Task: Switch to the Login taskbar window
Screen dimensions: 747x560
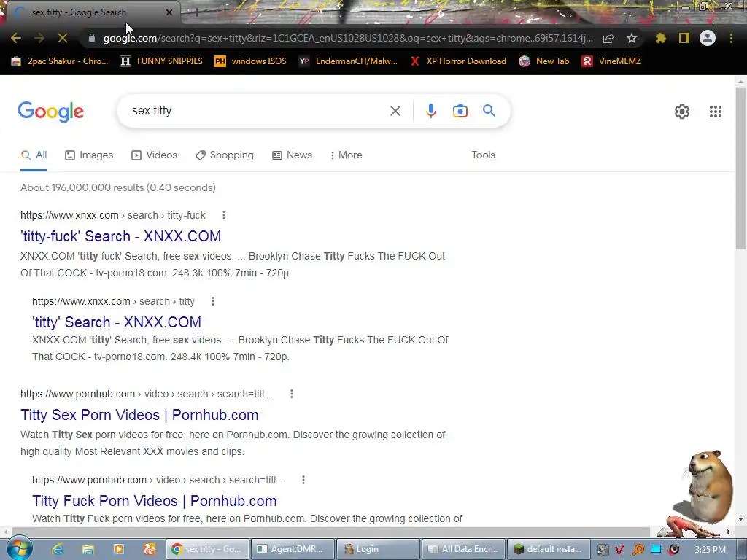Action: click(378, 549)
